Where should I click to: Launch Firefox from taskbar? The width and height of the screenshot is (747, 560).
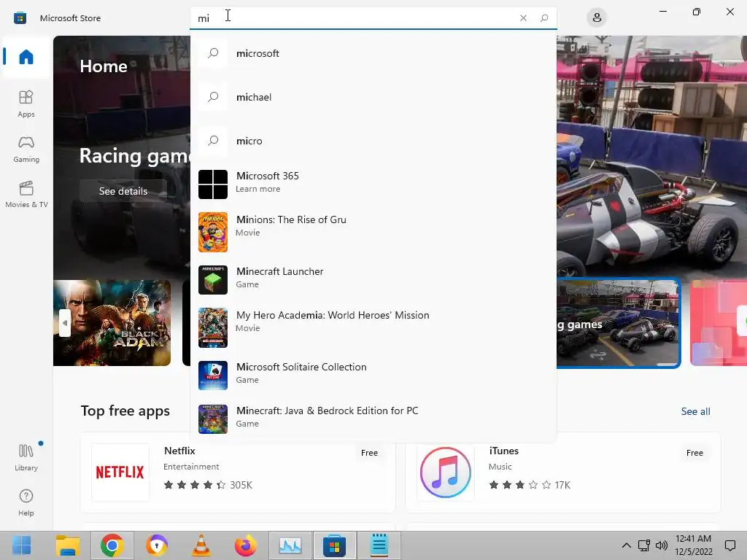pos(245,545)
